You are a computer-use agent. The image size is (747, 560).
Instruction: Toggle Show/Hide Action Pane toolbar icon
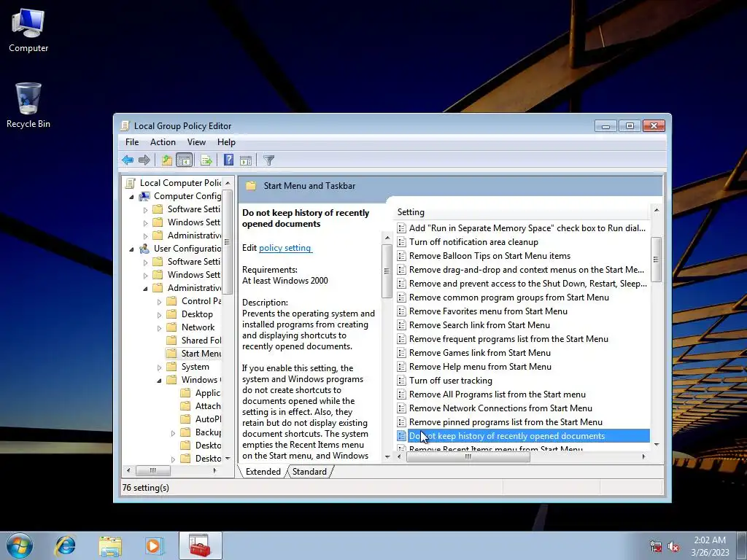pos(246,160)
